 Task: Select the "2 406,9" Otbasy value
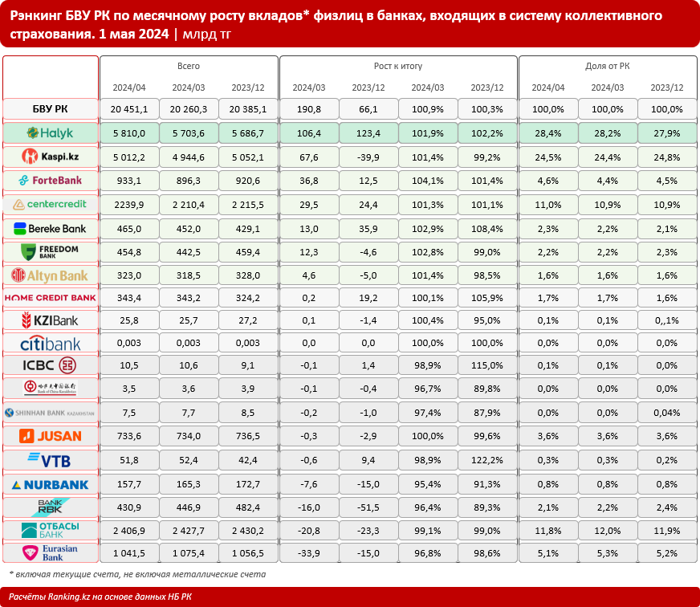click(129, 531)
